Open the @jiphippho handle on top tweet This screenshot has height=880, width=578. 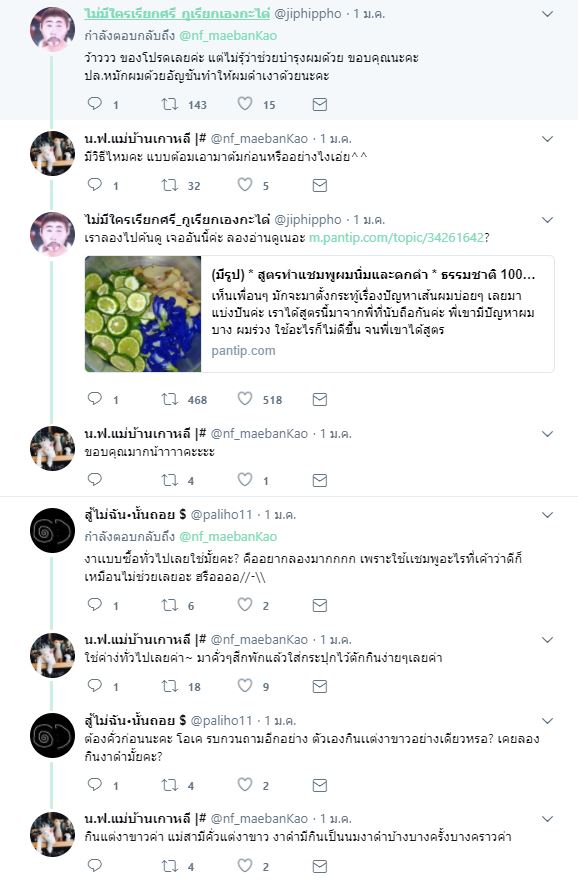click(x=308, y=13)
